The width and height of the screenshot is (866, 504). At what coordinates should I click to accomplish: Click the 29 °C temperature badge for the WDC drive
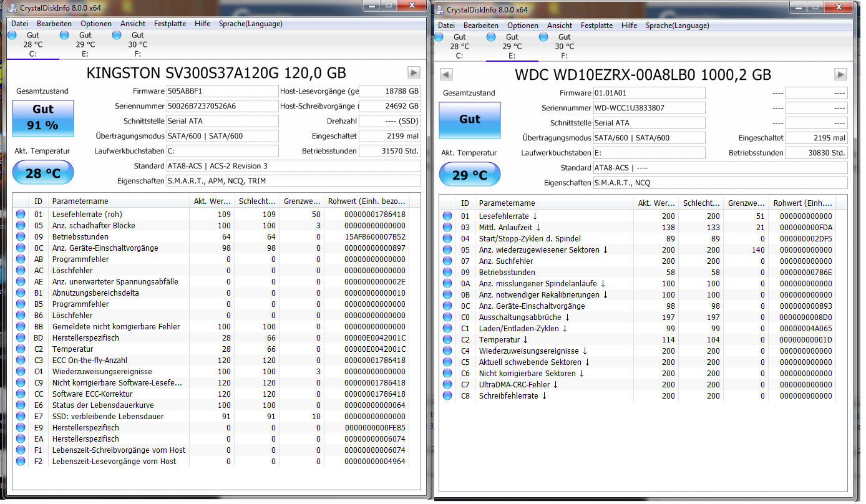(x=469, y=174)
